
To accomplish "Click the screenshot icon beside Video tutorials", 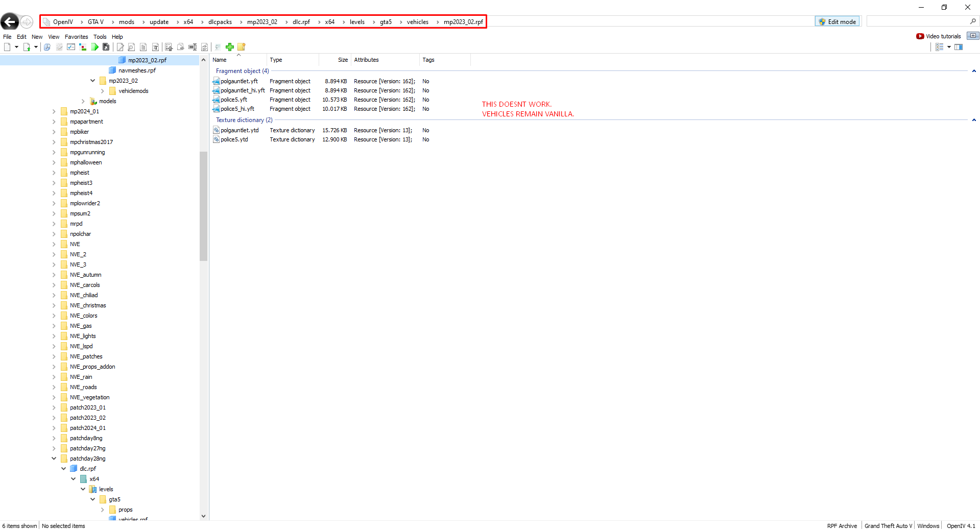I will [x=973, y=36].
